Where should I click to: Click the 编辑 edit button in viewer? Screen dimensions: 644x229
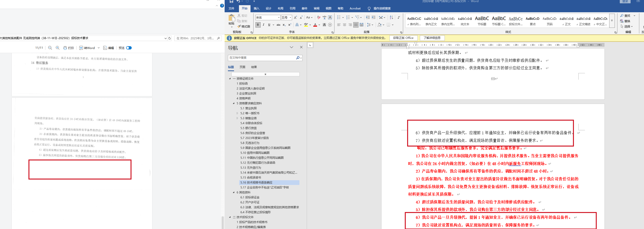[108, 48]
